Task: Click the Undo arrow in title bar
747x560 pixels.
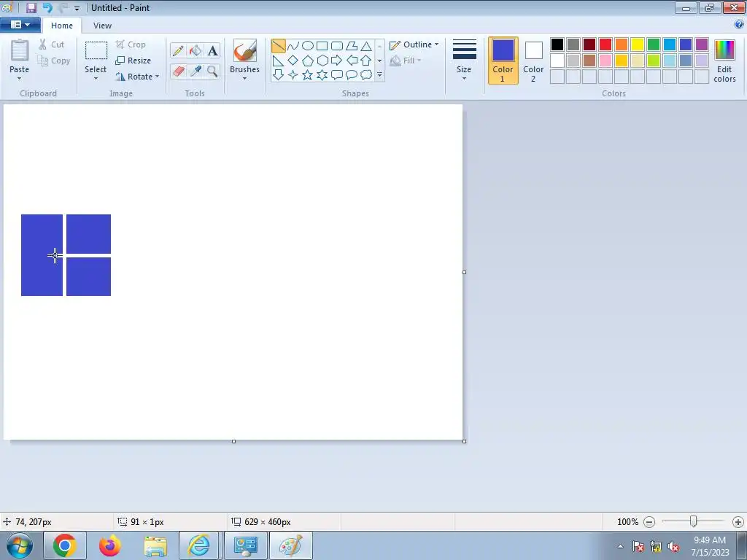Action: pos(47,7)
